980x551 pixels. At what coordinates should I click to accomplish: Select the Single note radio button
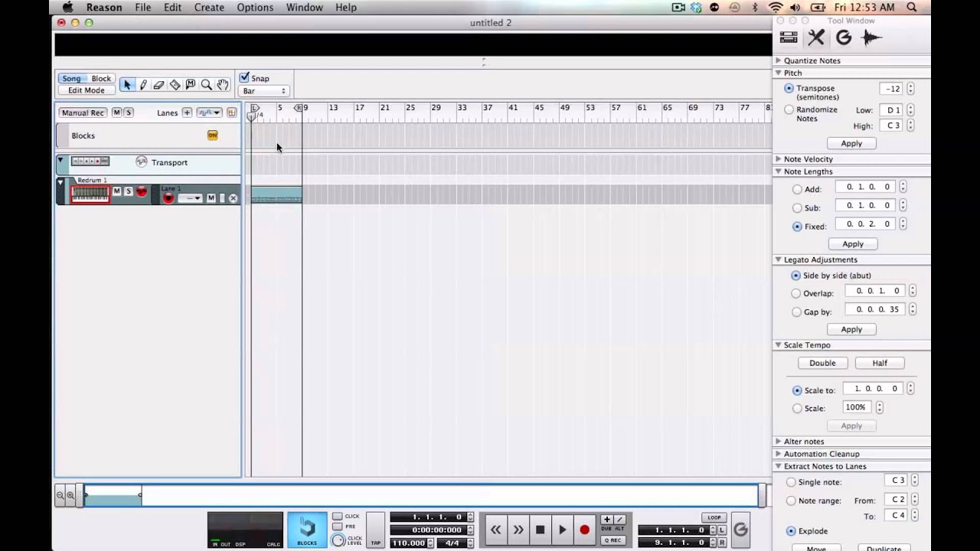point(791,482)
